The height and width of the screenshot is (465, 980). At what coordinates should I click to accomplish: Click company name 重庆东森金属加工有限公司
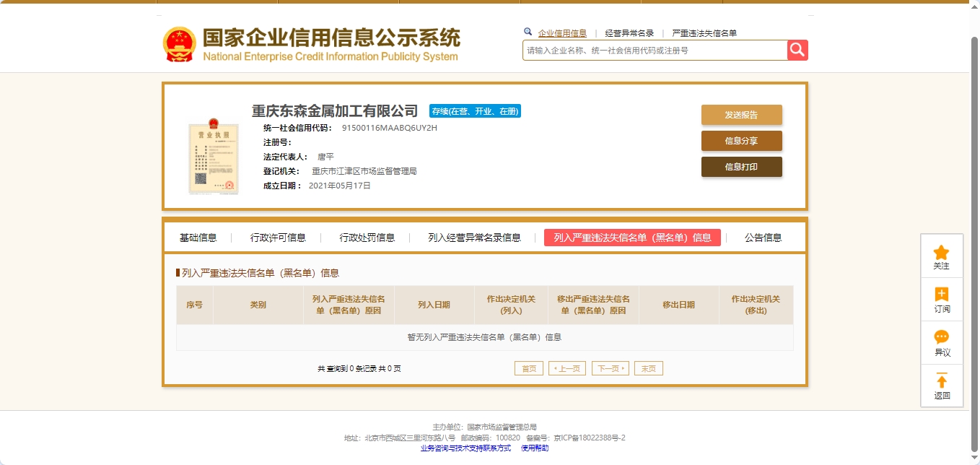tap(335, 111)
